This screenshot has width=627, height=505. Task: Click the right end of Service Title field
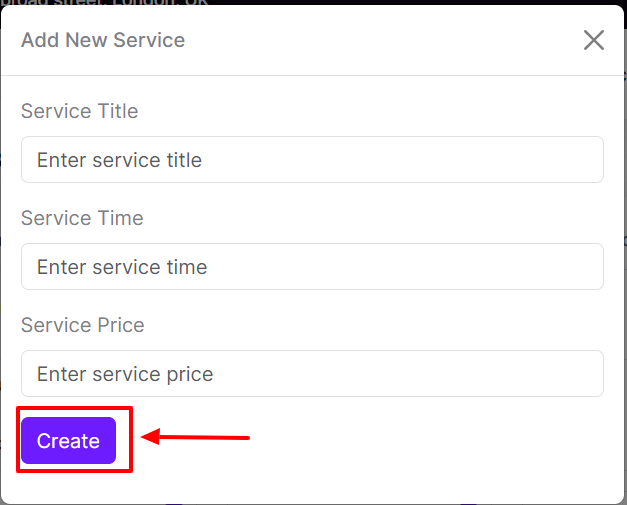[585, 160]
